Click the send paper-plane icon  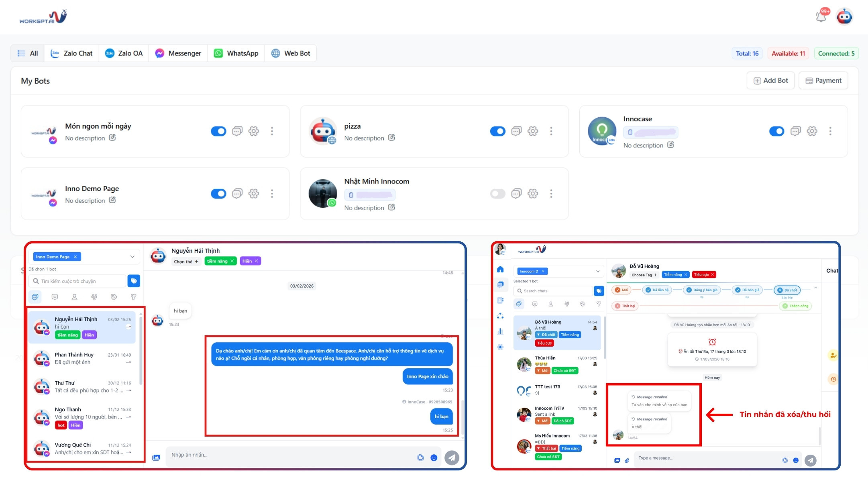pos(452,457)
